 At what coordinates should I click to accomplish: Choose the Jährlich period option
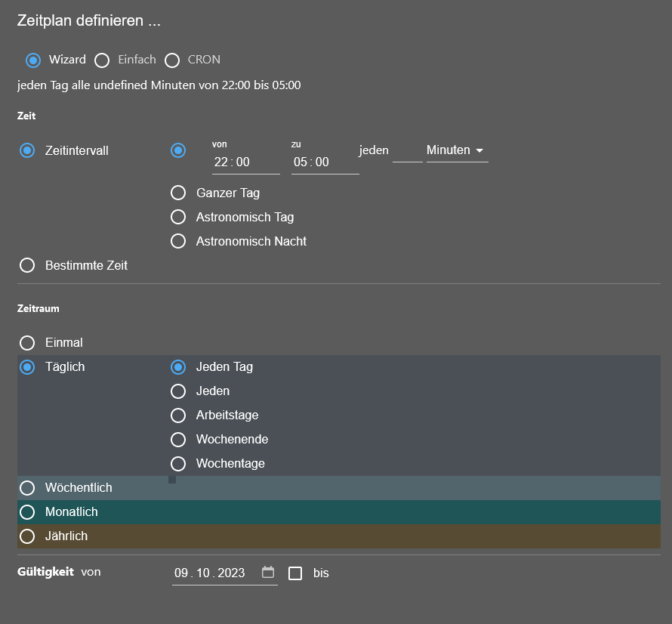coord(27,536)
